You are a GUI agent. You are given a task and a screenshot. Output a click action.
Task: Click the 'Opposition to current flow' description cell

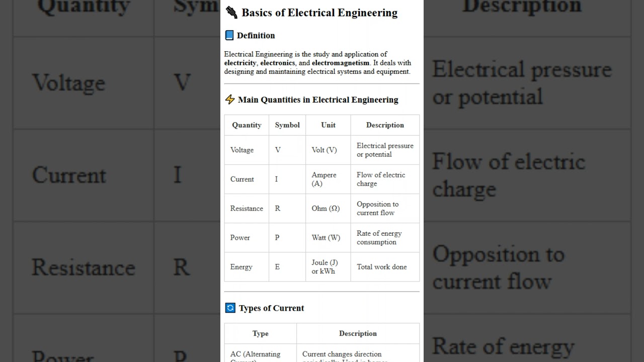click(x=378, y=208)
